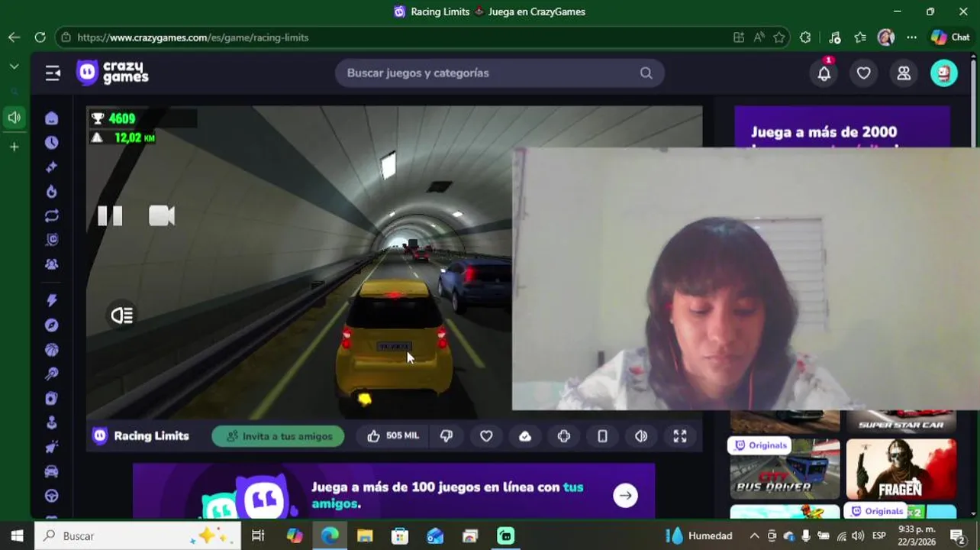The height and width of the screenshot is (550, 980).
Task: Click the search magnifier icon
Action: (646, 73)
